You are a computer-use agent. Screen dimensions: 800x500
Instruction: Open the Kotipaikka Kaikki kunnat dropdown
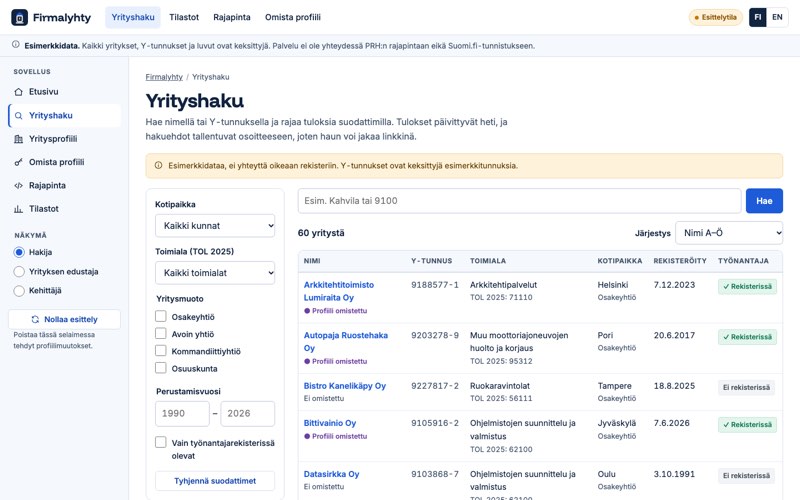tap(215, 226)
